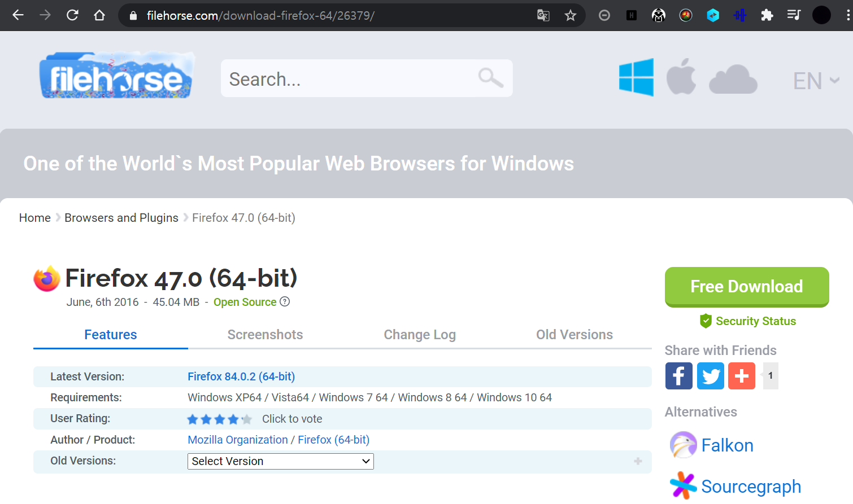
Task: Click the padlock site security icon
Action: [x=133, y=16]
